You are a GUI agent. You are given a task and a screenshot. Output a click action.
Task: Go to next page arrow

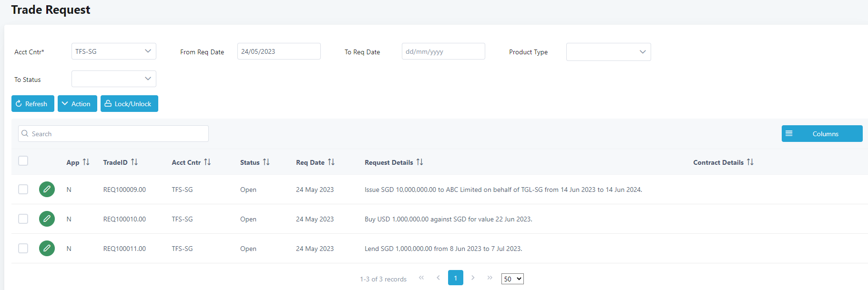[473, 278]
